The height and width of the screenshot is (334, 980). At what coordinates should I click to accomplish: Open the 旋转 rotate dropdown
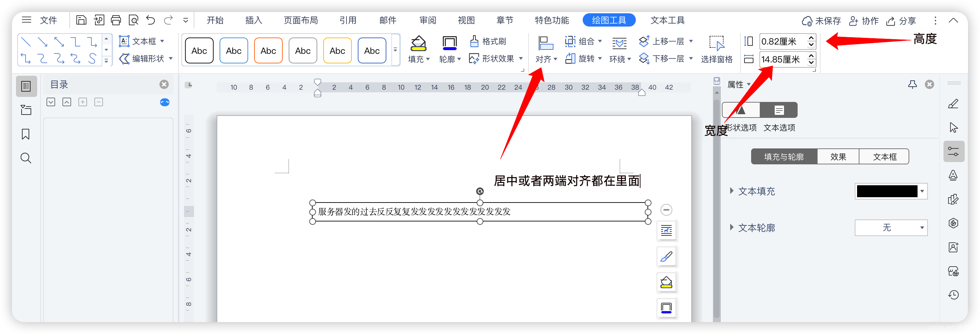pos(583,58)
